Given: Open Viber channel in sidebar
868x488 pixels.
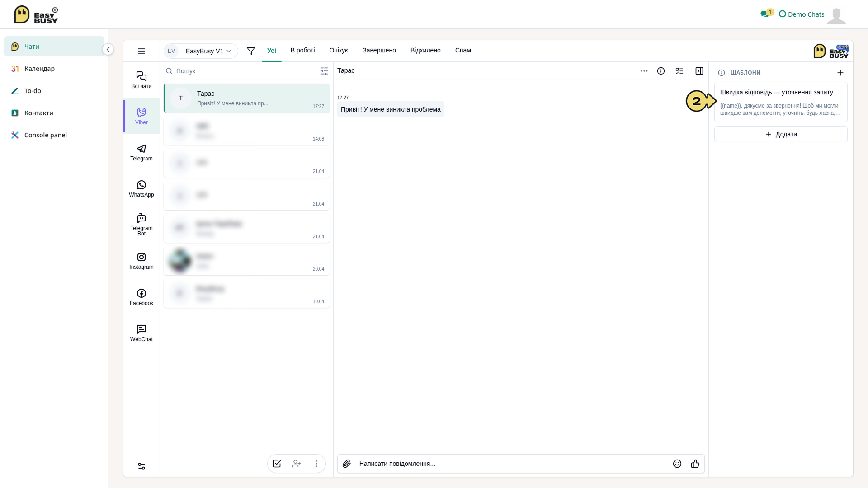Looking at the screenshot, I should [x=142, y=116].
